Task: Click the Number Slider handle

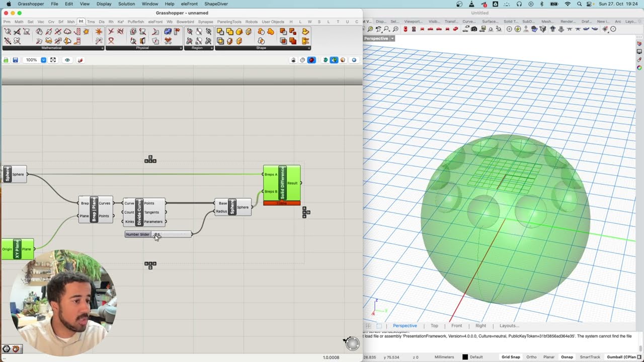Action: tap(156, 234)
